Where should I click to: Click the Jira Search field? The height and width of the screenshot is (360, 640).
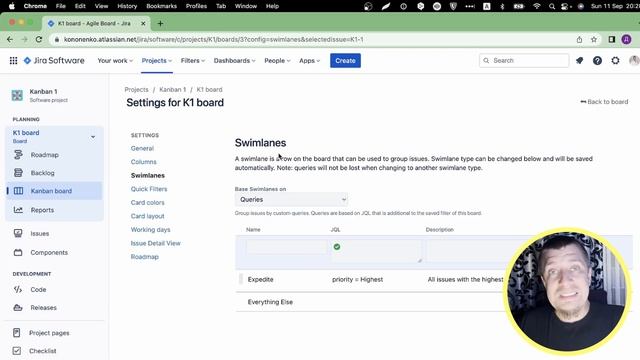[524, 60]
